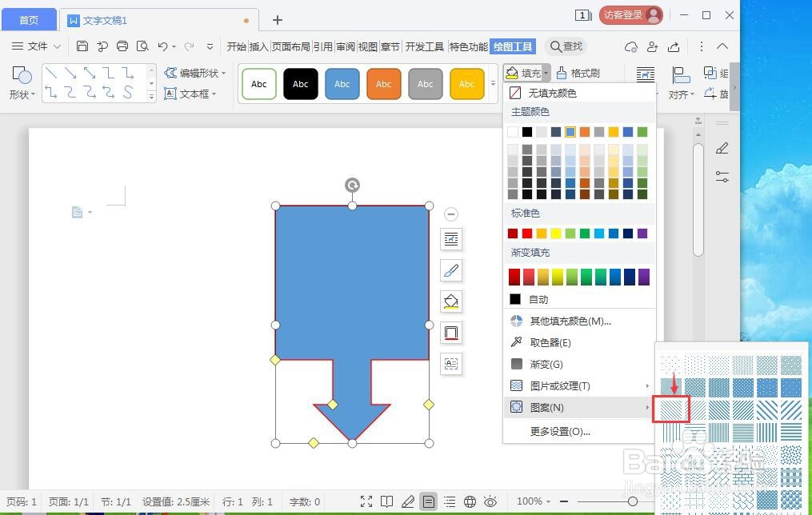Expand quick access toolbar customize arrow
Image resolution: width=812 pixels, height=515 pixels.
coord(210,46)
